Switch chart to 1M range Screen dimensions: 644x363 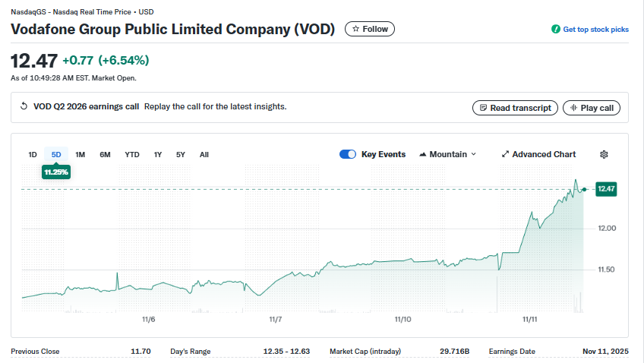pyautogui.click(x=80, y=154)
